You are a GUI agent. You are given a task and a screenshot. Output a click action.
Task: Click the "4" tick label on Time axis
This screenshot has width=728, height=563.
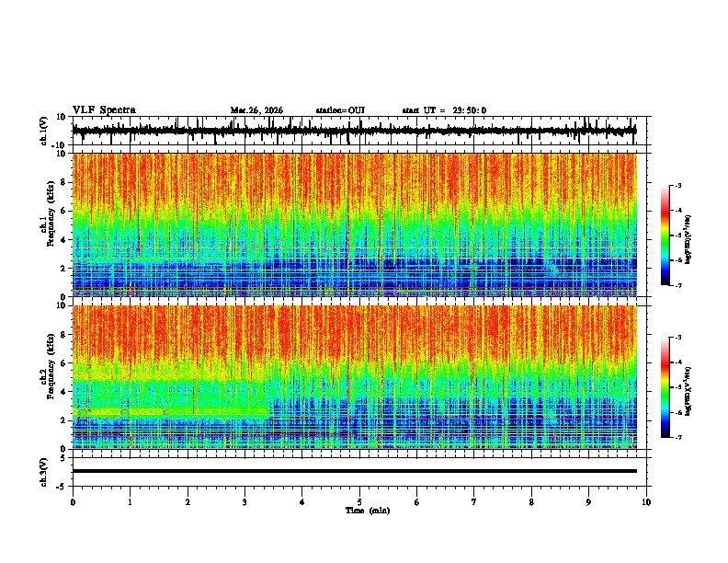pos(302,502)
